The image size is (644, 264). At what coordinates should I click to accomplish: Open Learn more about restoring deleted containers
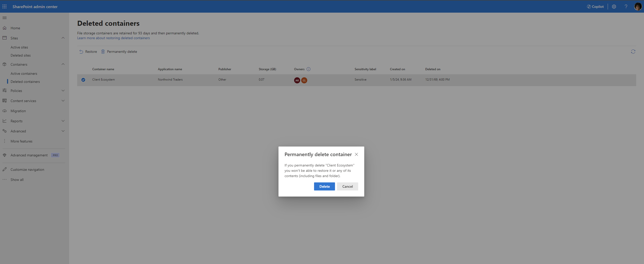pos(114,38)
